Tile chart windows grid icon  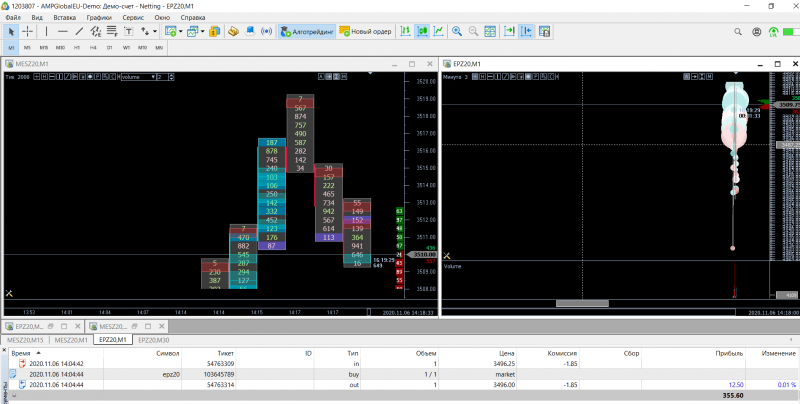click(490, 32)
